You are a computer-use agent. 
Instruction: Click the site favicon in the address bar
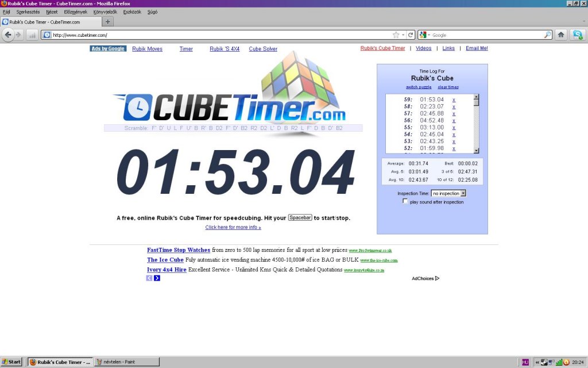[47, 35]
